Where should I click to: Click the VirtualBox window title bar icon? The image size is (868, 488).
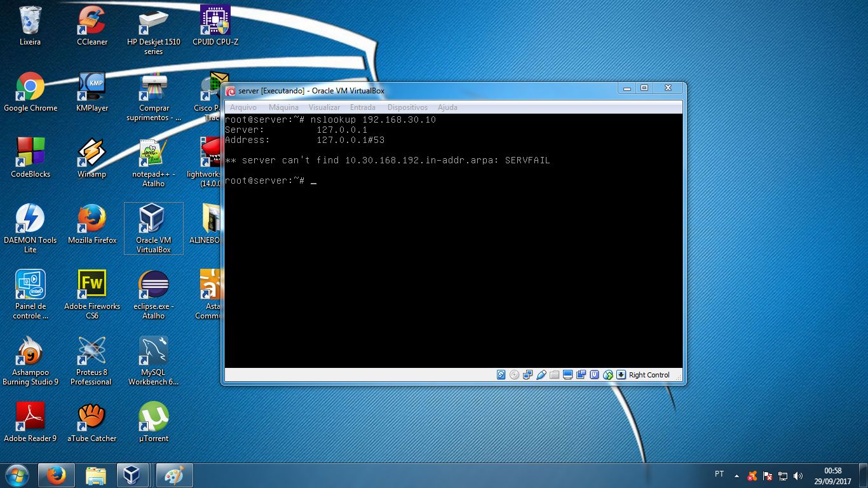[231, 91]
